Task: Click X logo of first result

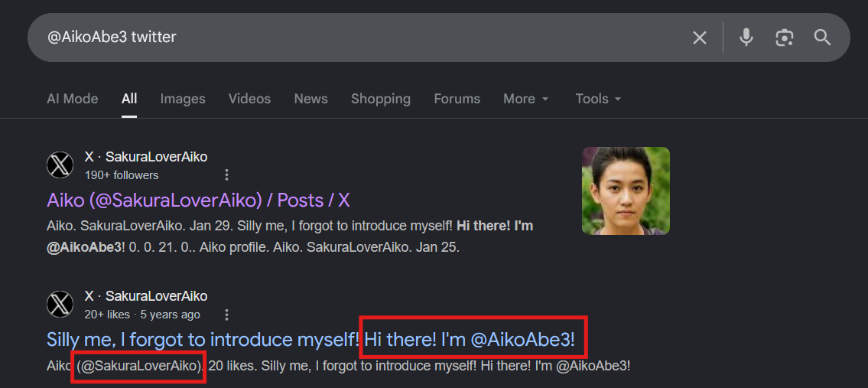Action: click(x=60, y=165)
